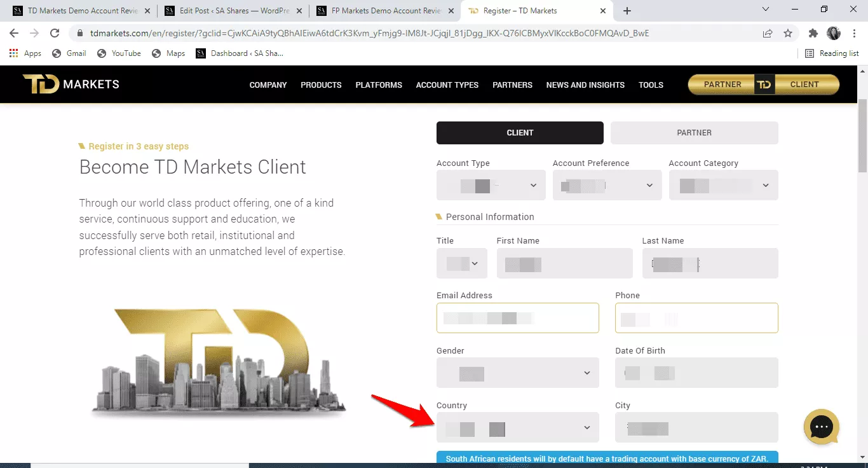Open the ACCOUNT TYPES menu
The height and width of the screenshot is (468, 868).
(447, 85)
